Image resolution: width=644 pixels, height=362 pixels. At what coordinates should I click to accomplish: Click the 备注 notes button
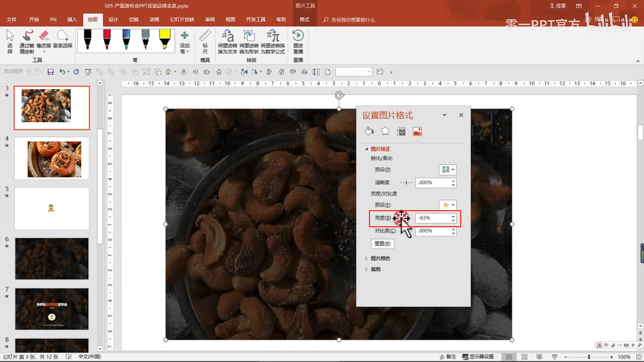(448, 357)
